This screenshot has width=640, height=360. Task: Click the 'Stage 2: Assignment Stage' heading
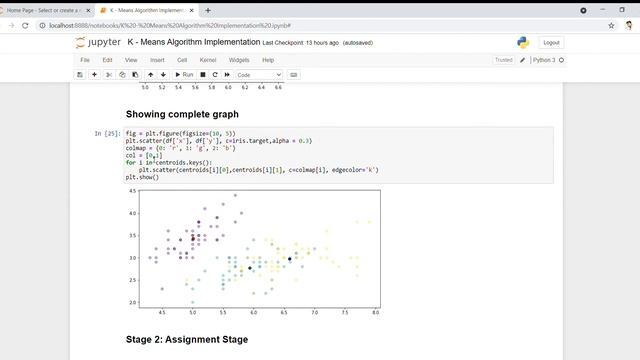[x=187, y=339]
